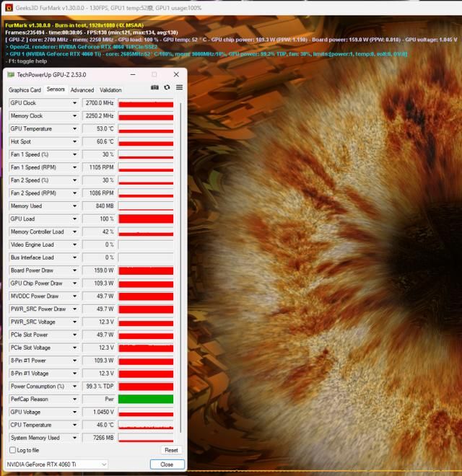Open the PCIe Slot Power dropdown

[74, 335]
